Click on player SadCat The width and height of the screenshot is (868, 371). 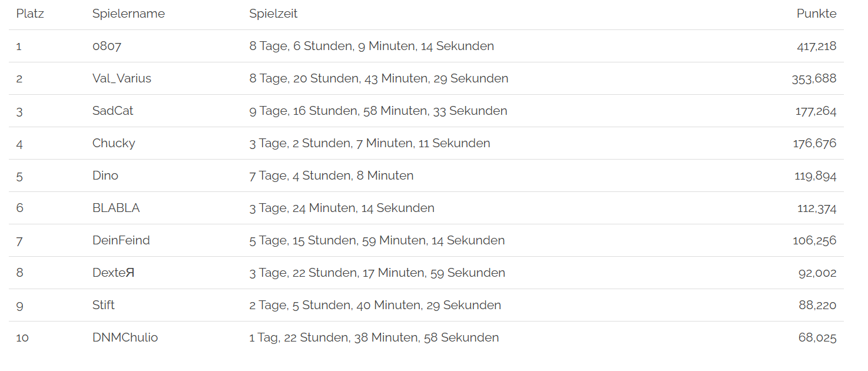point(113,111)
